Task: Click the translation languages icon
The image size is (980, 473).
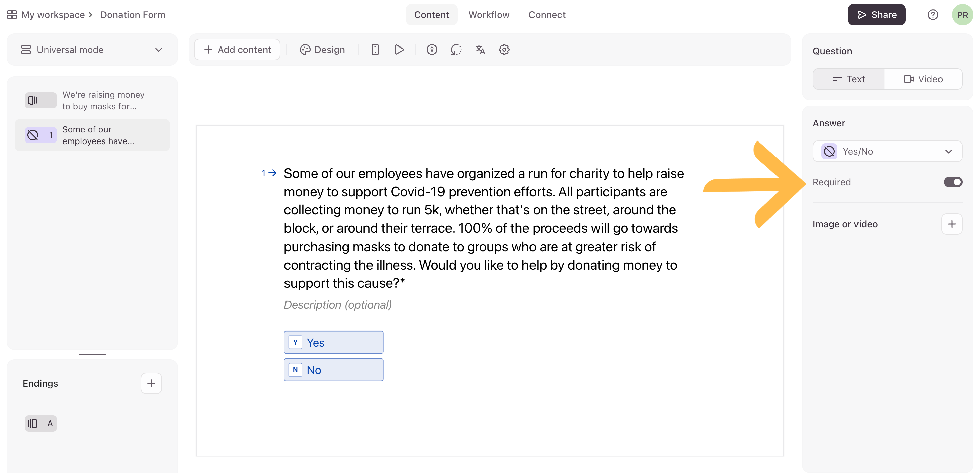Action: [x=480, y=50]
